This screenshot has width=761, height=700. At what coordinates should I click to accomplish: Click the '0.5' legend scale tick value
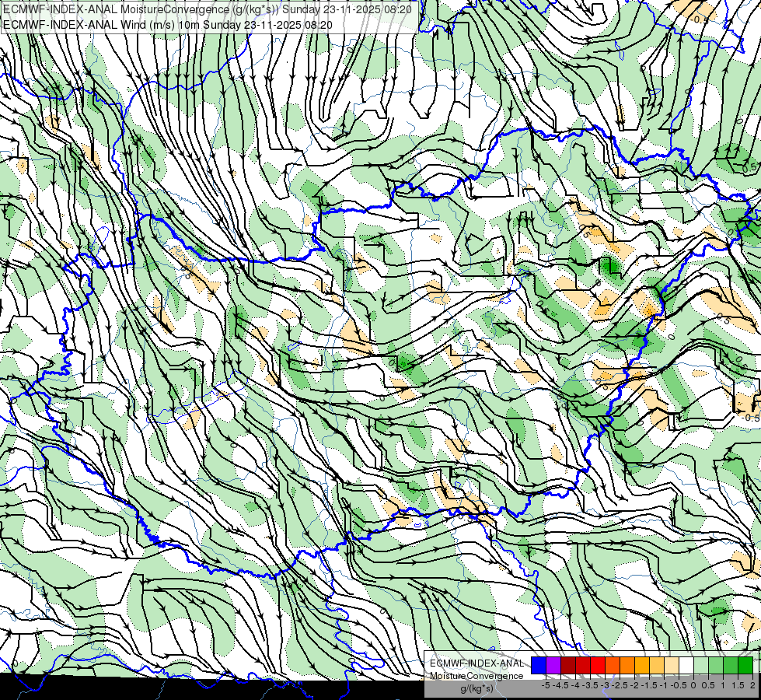point(708,685)
